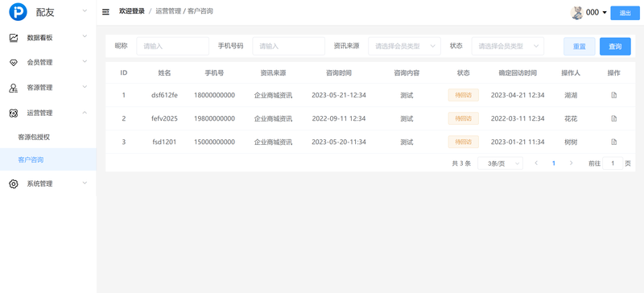The width and height of the screenshot is (644, 293).
Task: Collapse the 运营管理 menu chevron
Action: [x=85, y=112]
